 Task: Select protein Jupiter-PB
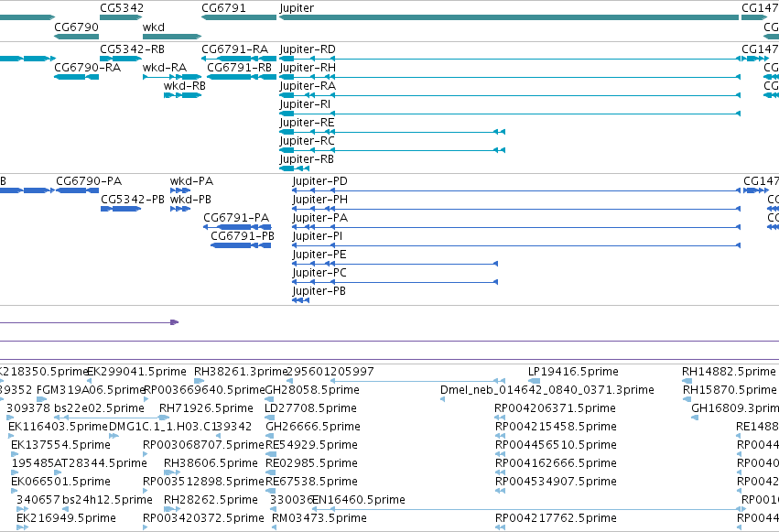coord(300,300)
